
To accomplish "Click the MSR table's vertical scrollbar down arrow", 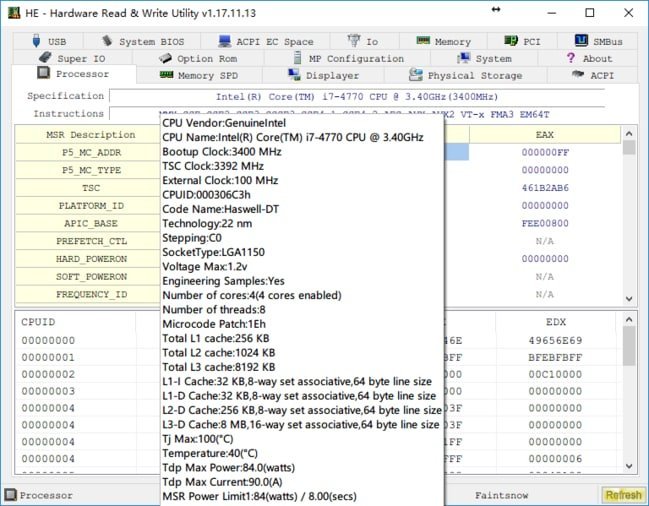I will (628, 298).
